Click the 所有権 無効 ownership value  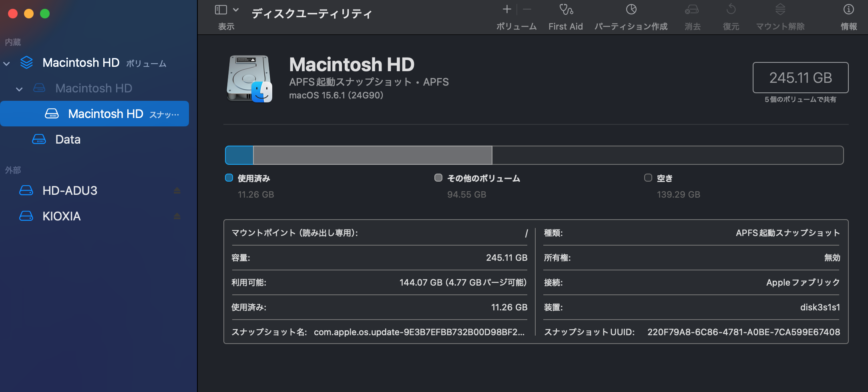click(832, 258)
